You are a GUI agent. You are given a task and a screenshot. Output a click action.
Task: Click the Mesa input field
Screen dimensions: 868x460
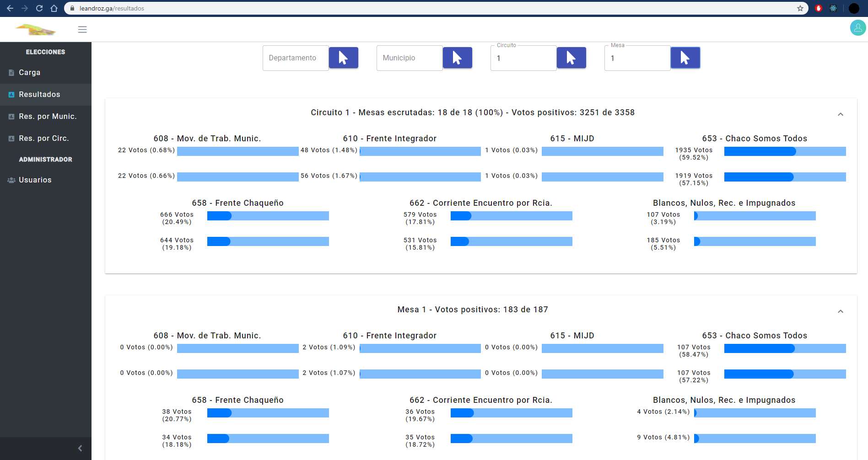[637, 58]
